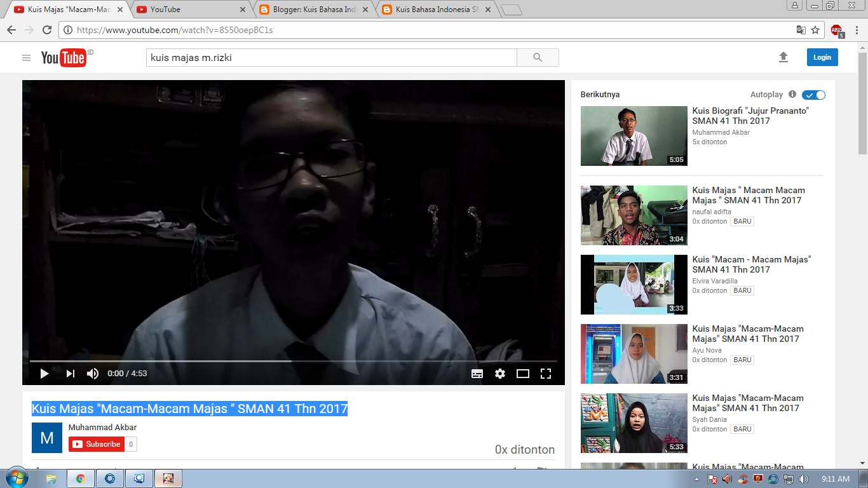The height and width of the screenshot is (488, 868).
Task: Turn on subtitles in the player
Action: pos(477,374)
